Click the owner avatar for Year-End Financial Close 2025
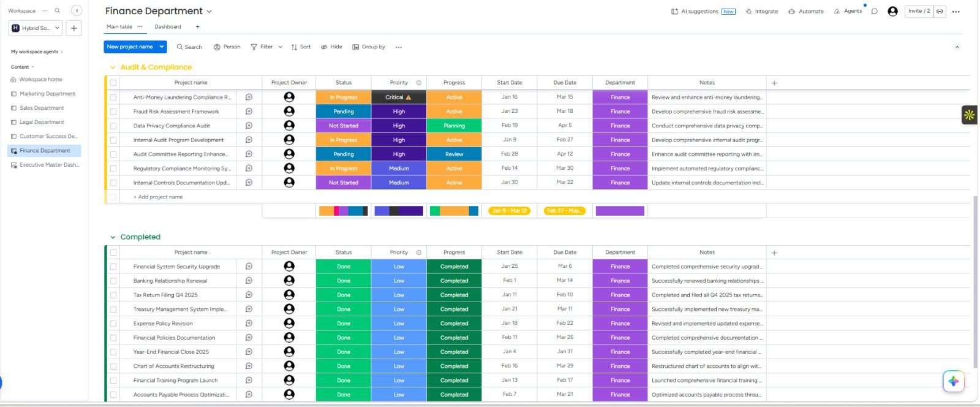Image resolution: width=980 pixels, height=407 pixels. pyautogui.click(x=289, y=352)
